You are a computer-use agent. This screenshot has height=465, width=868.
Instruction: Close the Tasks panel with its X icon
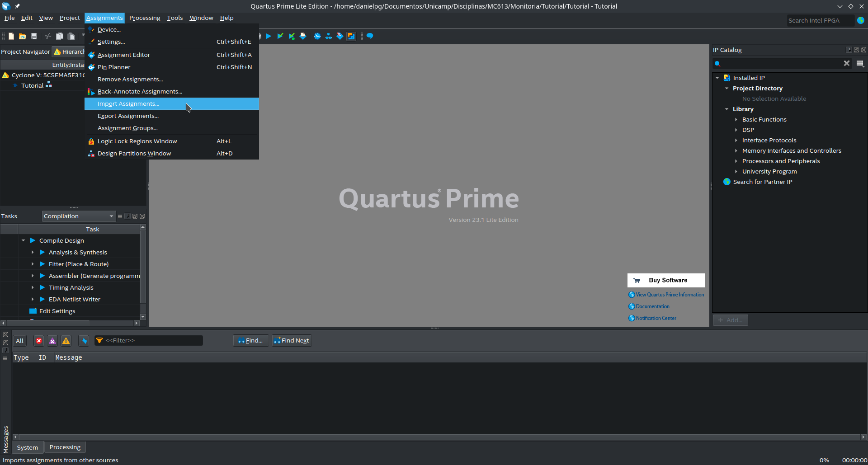pos(142,216)
